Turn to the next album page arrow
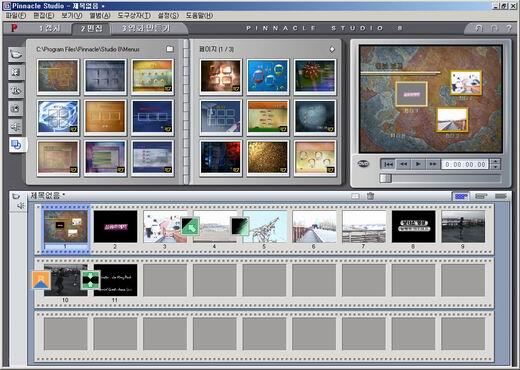 click(332, 49)
